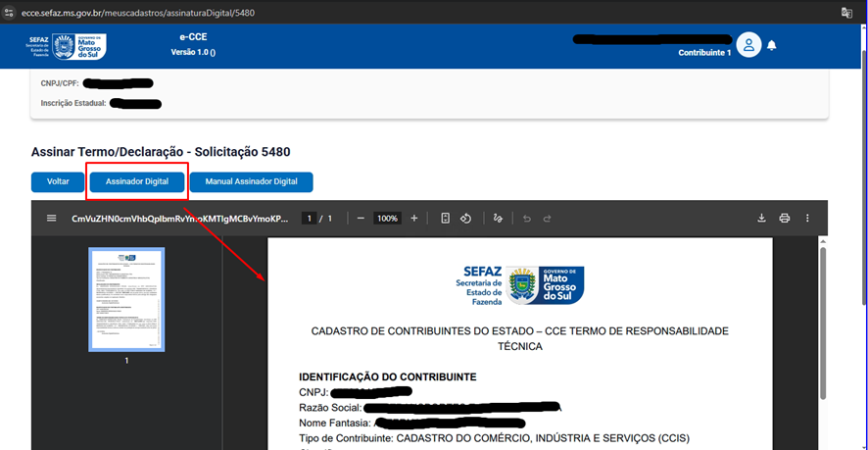Viewport: 868px width, 450px height.
Task: Click the 100% zoom level field
Action: (x=387, y=218)
